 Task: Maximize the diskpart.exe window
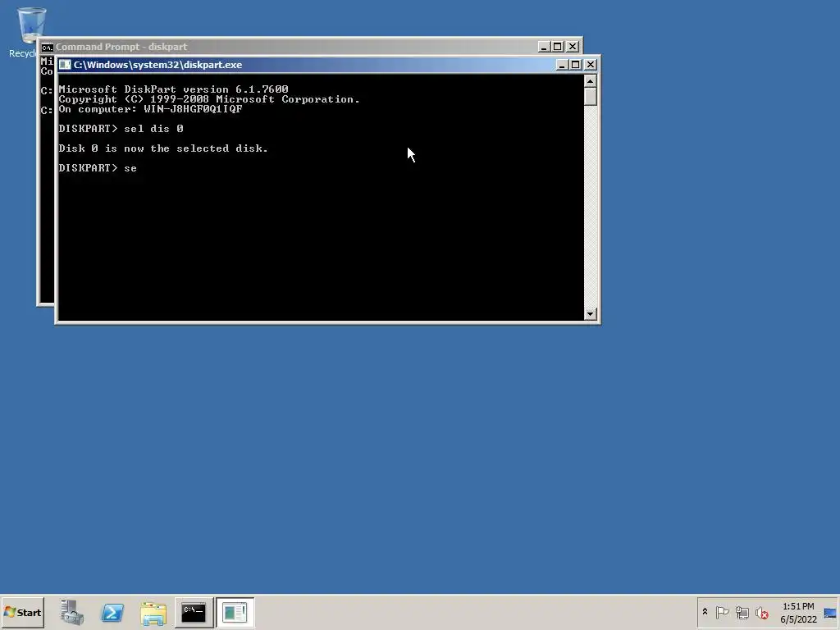tap(575, 65)
